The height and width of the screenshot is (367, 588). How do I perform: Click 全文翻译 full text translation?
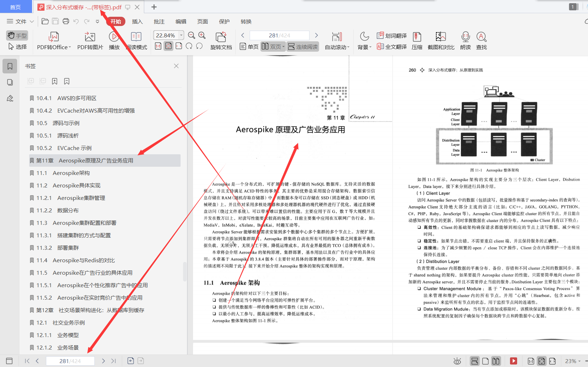(392, 47)
